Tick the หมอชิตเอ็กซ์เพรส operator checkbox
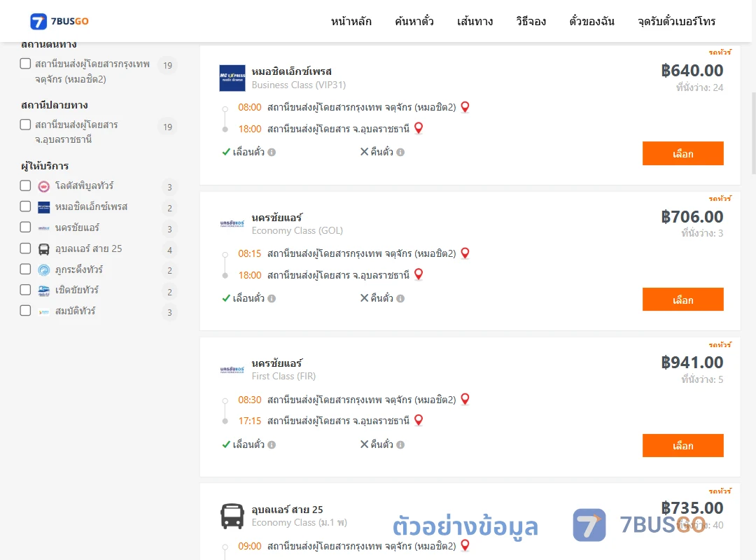Screen dimensions: 756x560 pyautogui.click(x=26, y=206)
